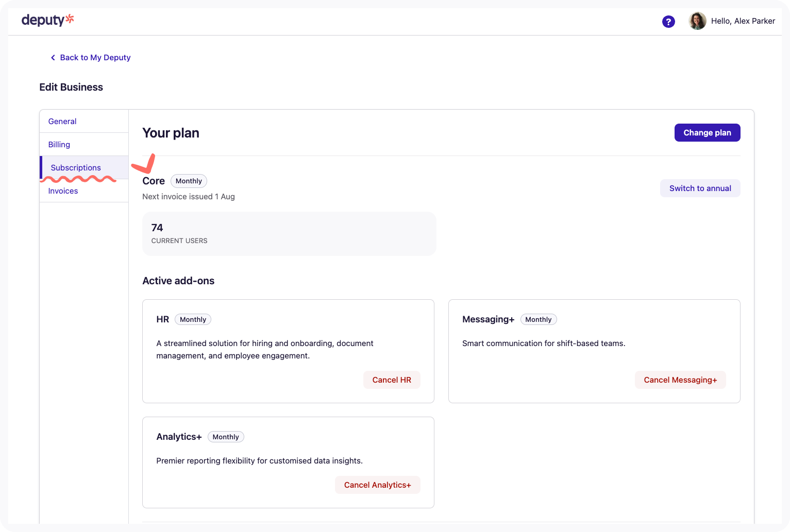The image size is (790, 532).
Task: Click 'Smart communication for shift-based teams.' text
Action: [544, 343]
